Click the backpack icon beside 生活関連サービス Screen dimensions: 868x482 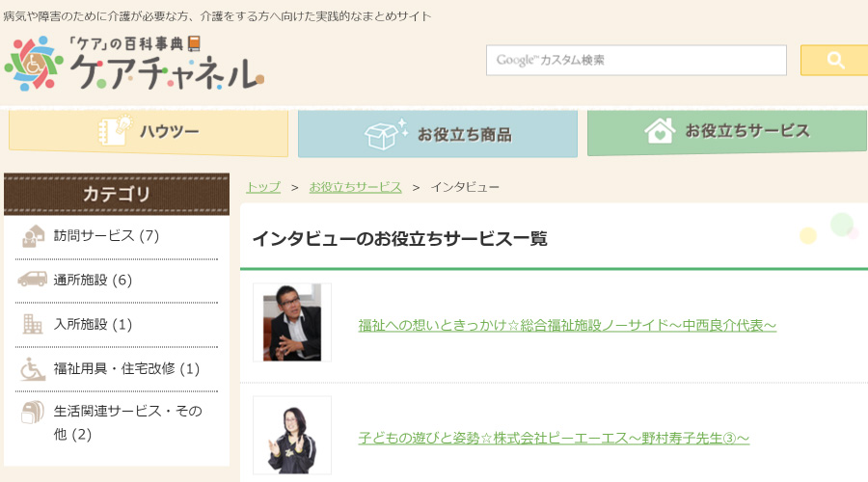click(x=32, y=413)
